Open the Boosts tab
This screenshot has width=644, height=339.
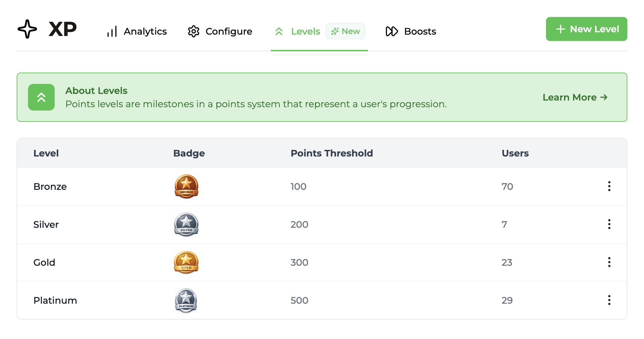click(x=420, y=31)
